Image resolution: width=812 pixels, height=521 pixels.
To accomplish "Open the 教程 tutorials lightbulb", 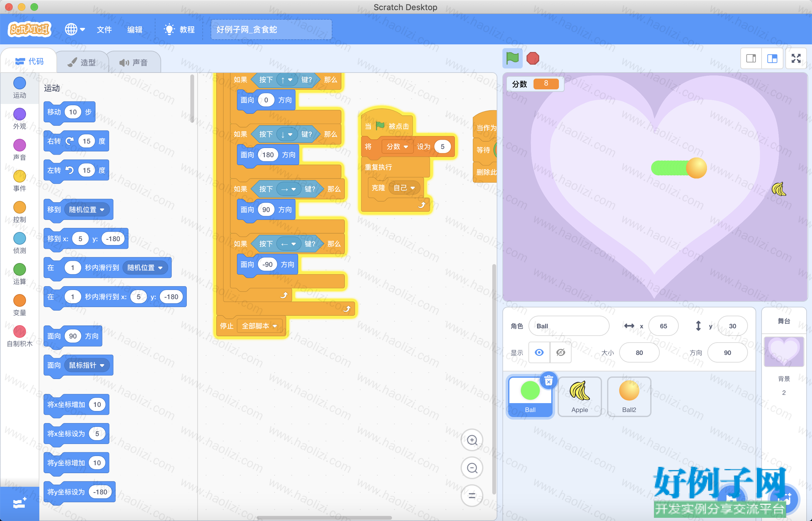I will tap(179, 29).
